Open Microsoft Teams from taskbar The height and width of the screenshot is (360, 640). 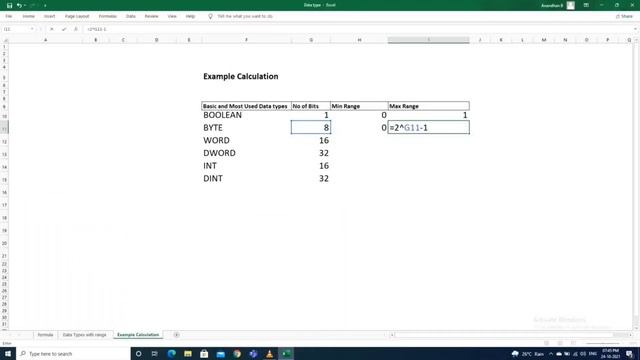point(253,353)
